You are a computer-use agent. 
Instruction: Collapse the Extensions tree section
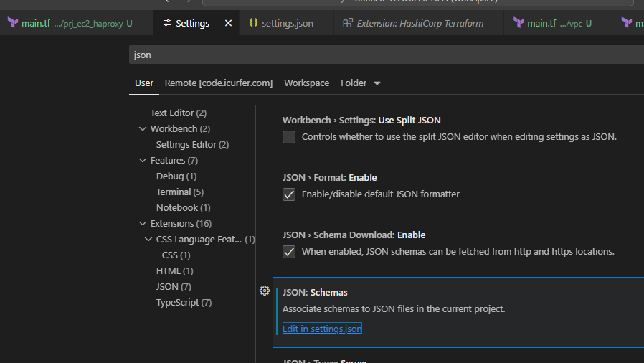pyautogui.click(x=143, y=224)
